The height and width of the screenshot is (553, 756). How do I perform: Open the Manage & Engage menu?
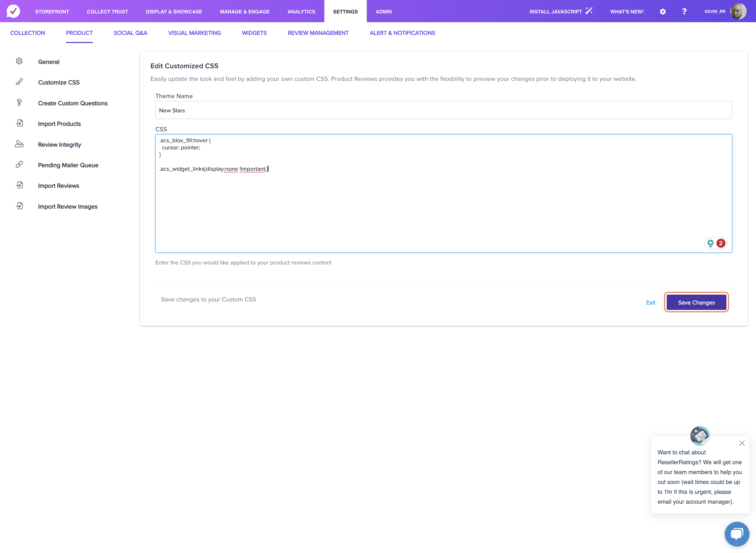245,12
